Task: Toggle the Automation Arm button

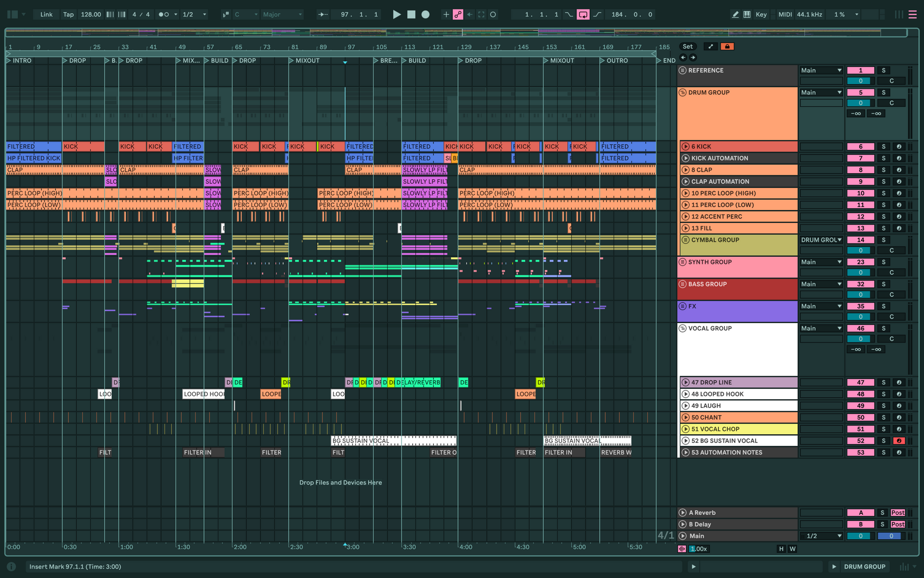Action: click(457, 14)
